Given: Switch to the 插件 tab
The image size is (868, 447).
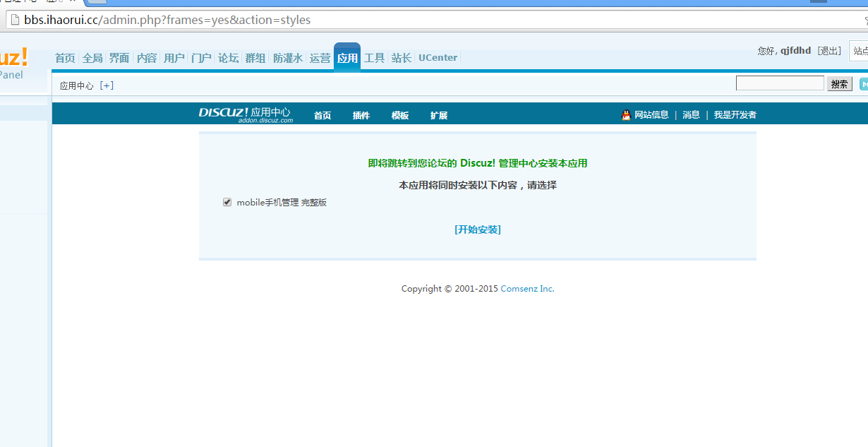Looking at the screenshot, I should 361,115.
